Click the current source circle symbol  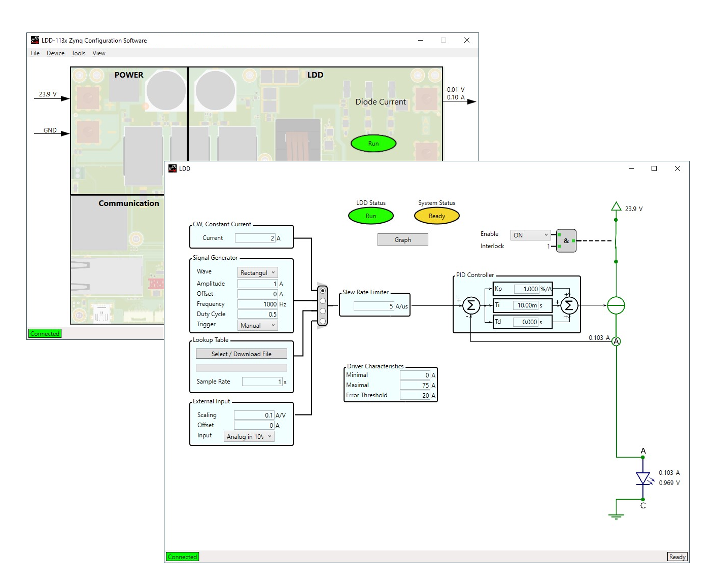[616, 305]
